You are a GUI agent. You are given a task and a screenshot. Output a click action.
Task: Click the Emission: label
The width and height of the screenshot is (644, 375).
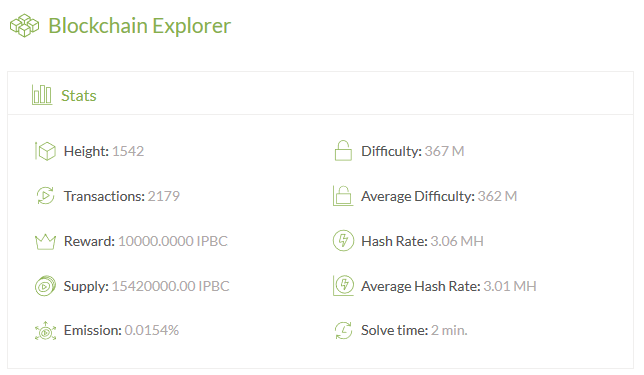93,330
